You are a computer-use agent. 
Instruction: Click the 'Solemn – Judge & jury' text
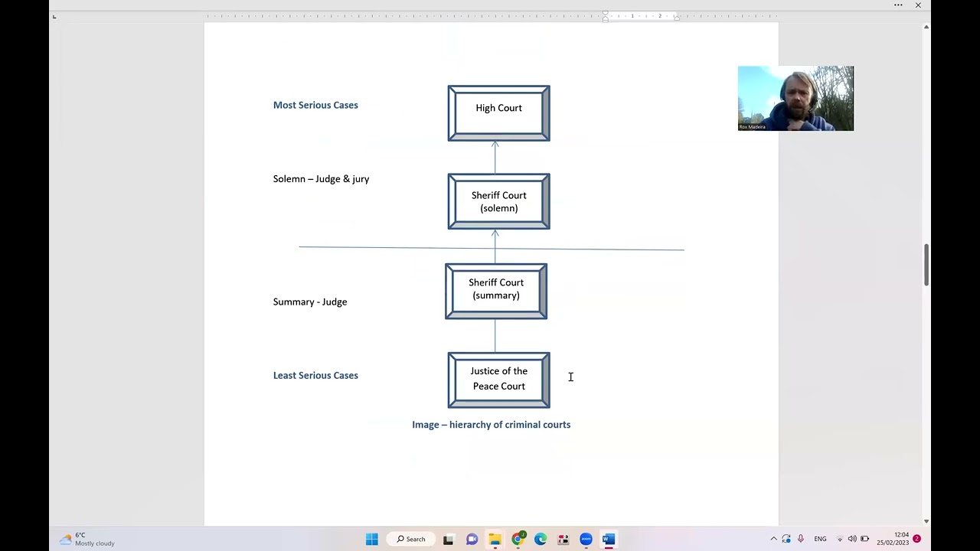(x=321, y=179)
